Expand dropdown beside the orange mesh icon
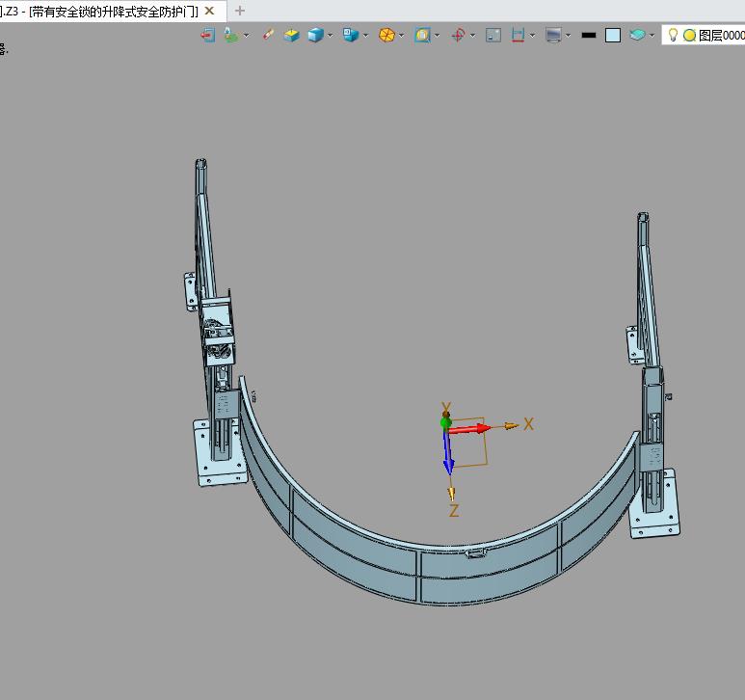This screenshot has height=700, width=745. coord(402,35)
